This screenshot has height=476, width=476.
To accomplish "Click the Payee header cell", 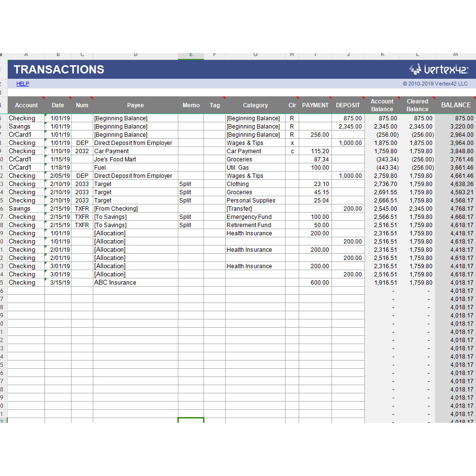I will tap(135, 105).
